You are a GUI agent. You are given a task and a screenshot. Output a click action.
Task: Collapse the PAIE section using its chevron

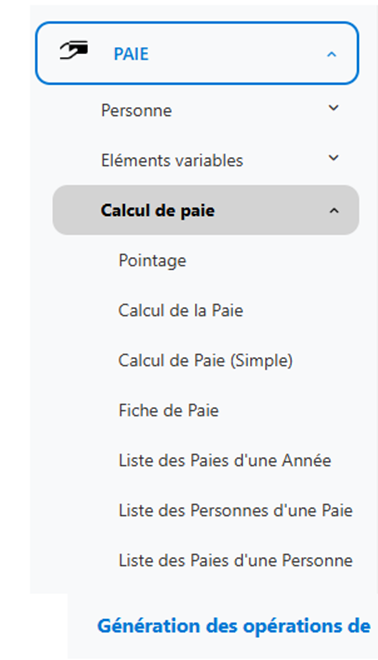click(332, 54)
